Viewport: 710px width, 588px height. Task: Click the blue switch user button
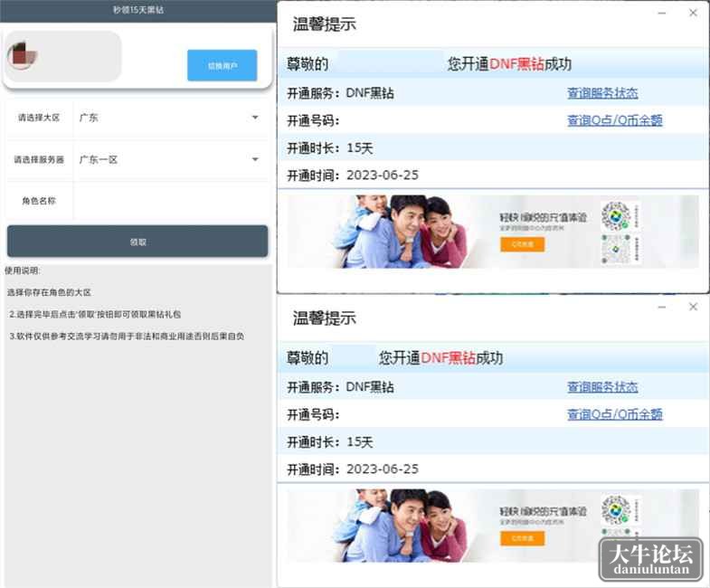tap(222, 65)
